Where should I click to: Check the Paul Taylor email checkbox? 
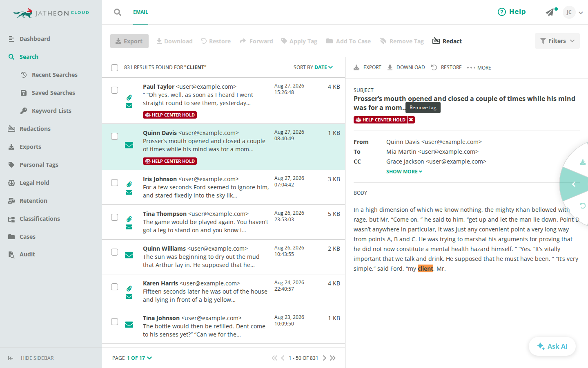[x=115, y=90]
